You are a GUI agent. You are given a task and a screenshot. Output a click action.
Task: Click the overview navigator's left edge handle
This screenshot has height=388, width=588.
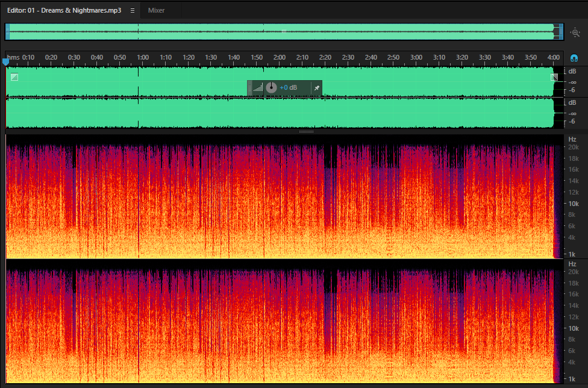7,32
